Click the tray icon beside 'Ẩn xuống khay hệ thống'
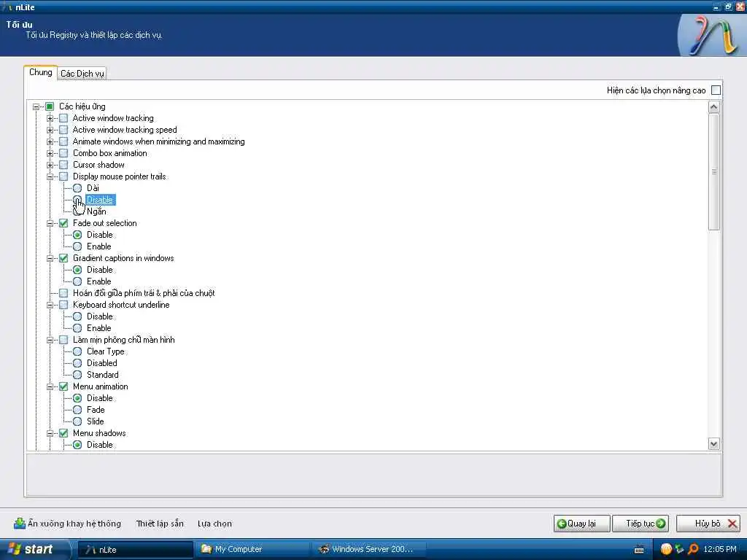The width and height of the screenshot is (747, 560). click(19, 524)
